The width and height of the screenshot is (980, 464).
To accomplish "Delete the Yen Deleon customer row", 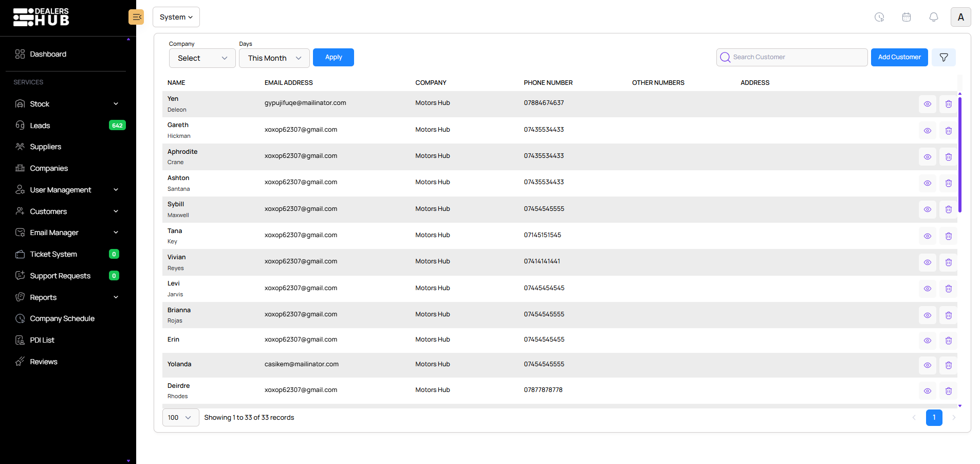I will point(948,104).
